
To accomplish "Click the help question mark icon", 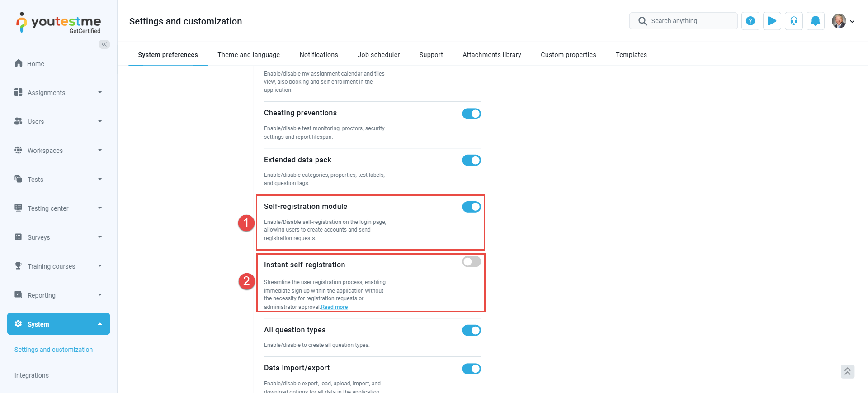I will click(750, 21).
